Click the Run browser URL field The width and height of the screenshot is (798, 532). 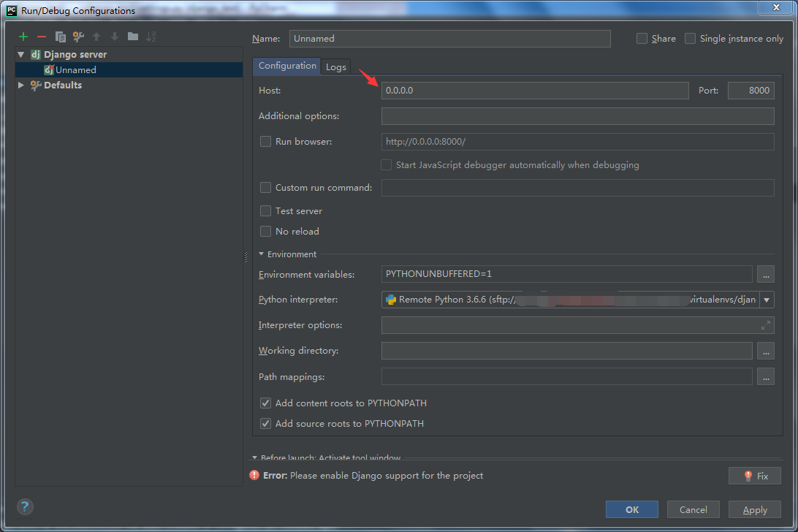[x=577, y=142]
